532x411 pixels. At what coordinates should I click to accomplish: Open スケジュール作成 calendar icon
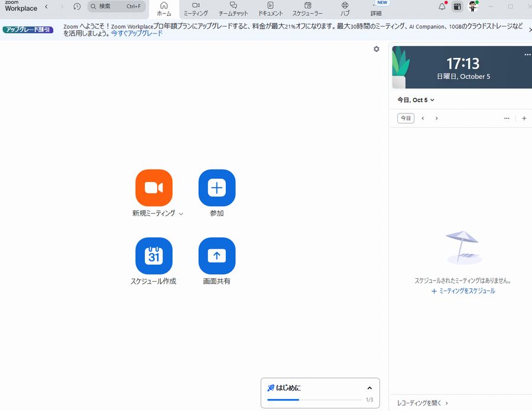point(154,256)
